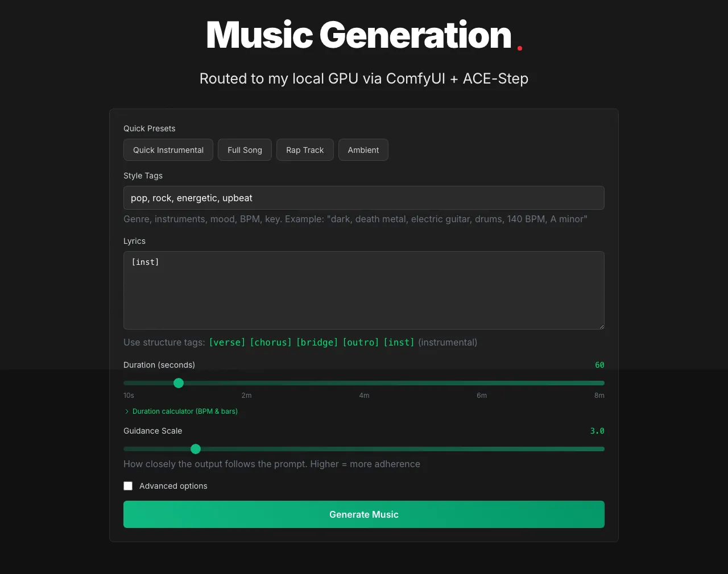Viewport: 728px width, 574px height.
Task: Click the 8m mark under Duration slider
Action: [x=599, y=396]
